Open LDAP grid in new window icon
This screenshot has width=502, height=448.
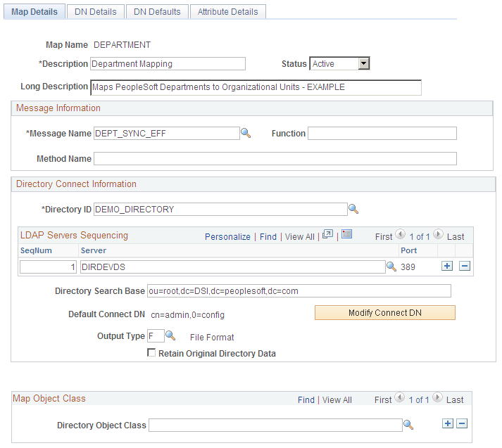pyautogui.click(x=327, y=234)
